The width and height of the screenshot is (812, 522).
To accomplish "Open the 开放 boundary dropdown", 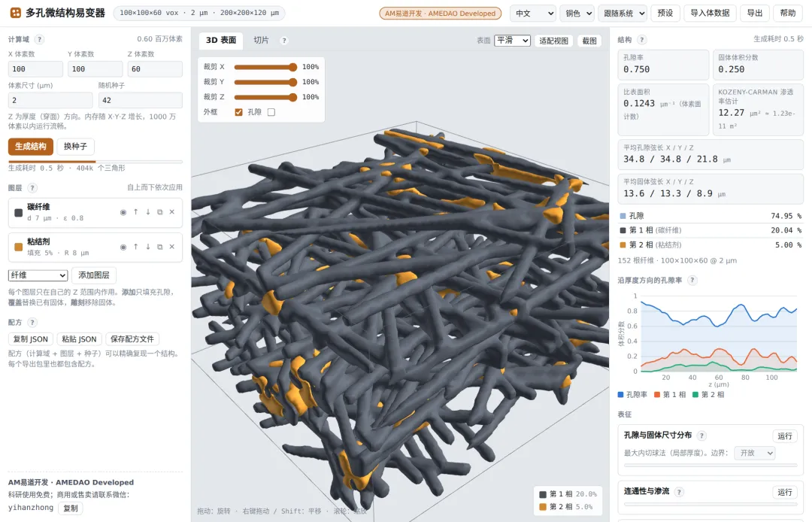I will [755, 453].
